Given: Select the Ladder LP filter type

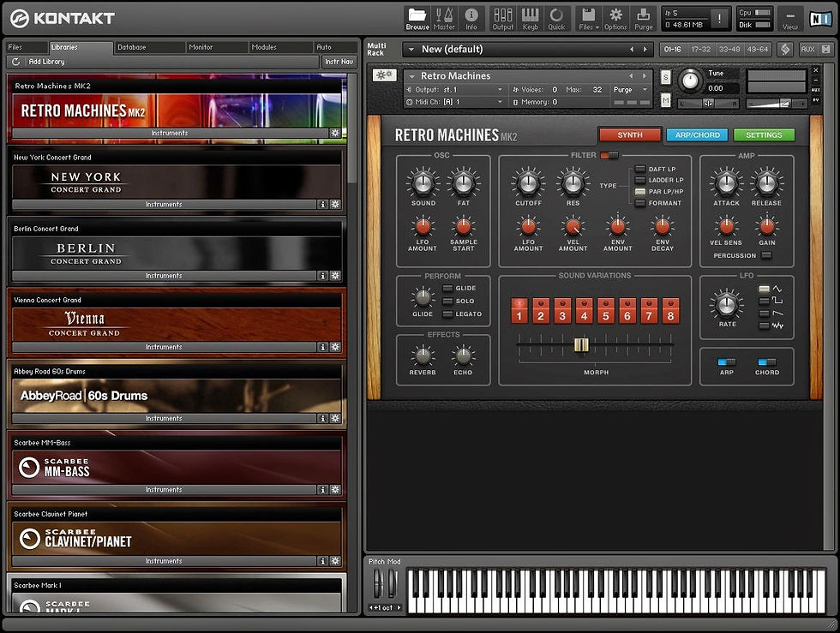Looking at the screenshot, I should [640, 180].
